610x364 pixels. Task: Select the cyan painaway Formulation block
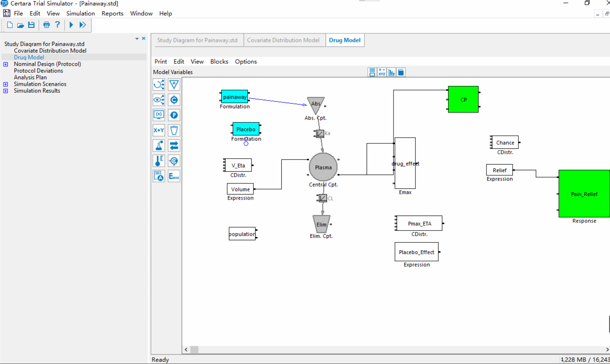point(235,97)
